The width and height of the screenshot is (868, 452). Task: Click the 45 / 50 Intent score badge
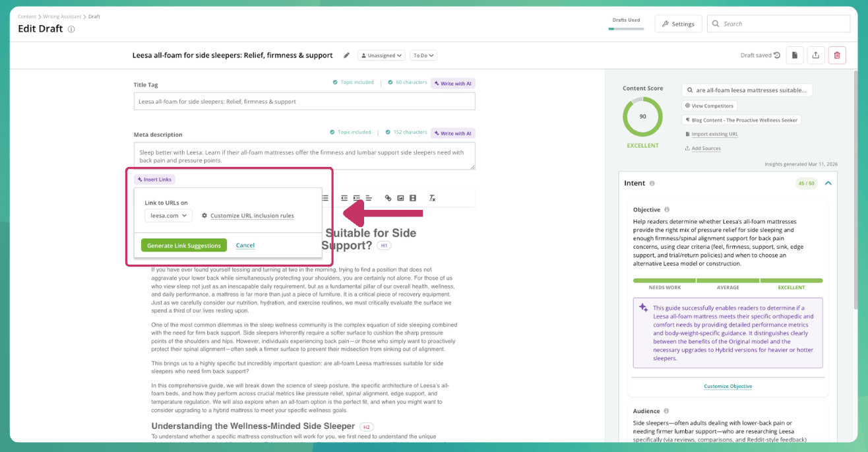pos(805,183)
